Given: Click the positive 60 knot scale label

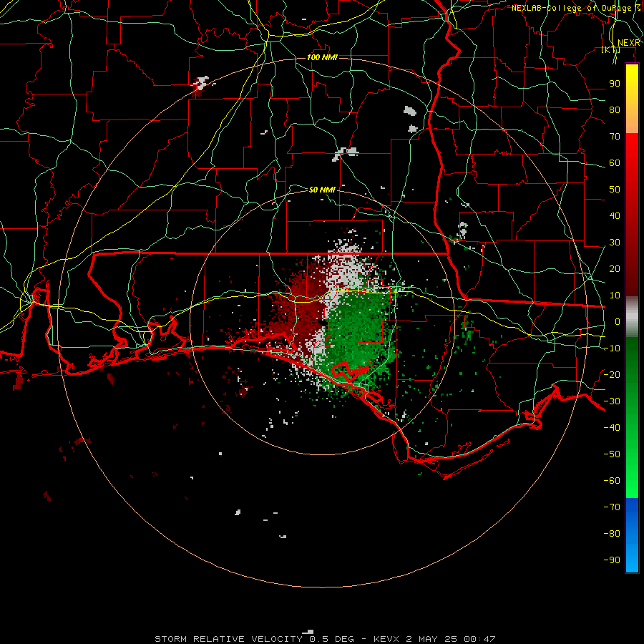Looking at the screenshot, I should pos(615,163).
